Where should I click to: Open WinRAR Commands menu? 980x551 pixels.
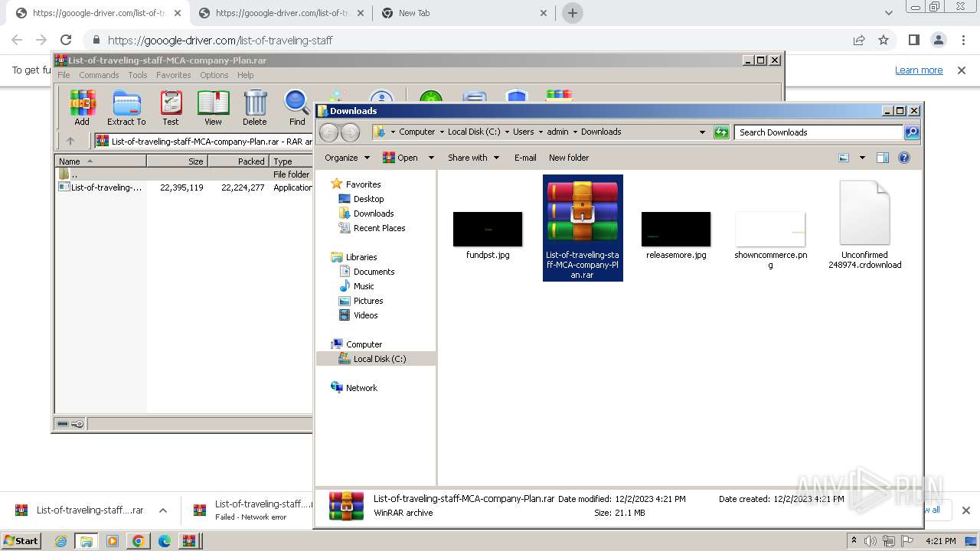point(99,75)
